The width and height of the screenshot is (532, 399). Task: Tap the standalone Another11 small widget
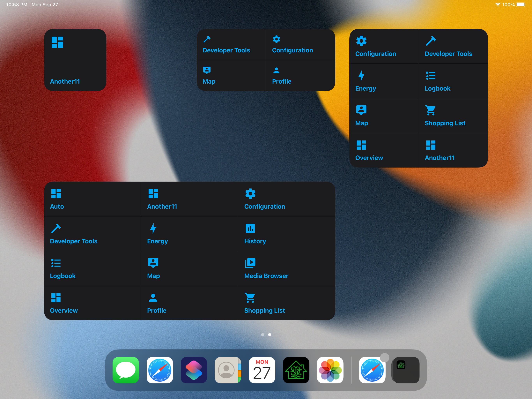click(x=75, y=60)
